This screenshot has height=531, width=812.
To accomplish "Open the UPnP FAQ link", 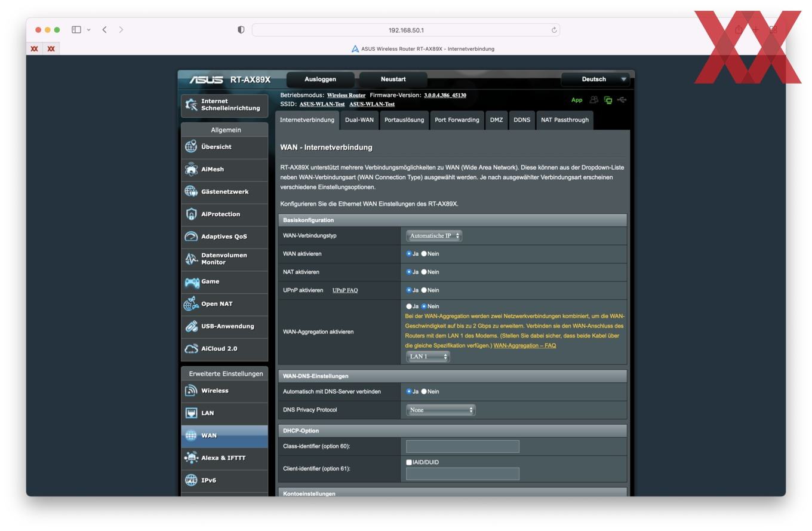I will pyautogui.click(x=345, y=290).
